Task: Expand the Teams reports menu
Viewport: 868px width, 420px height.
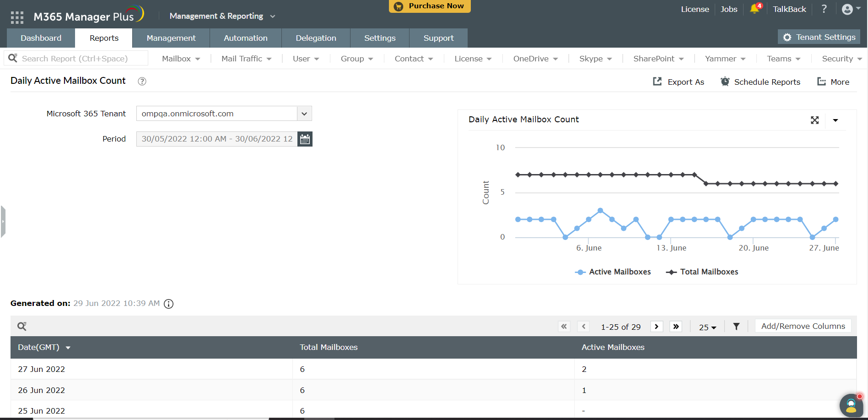Action: pyautogui.click(x=784, y=59)
